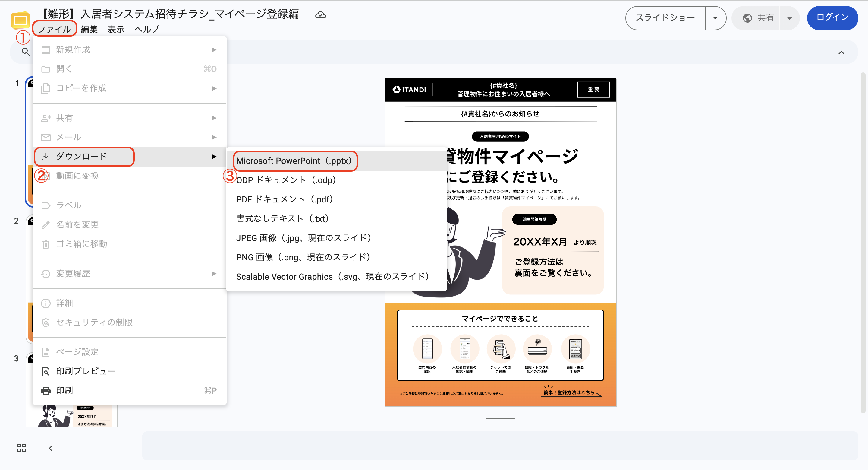The width and height of the screenshot is (868, 470).
Task: Click the セキュリティの制限 shield icon
Action: 46,323
